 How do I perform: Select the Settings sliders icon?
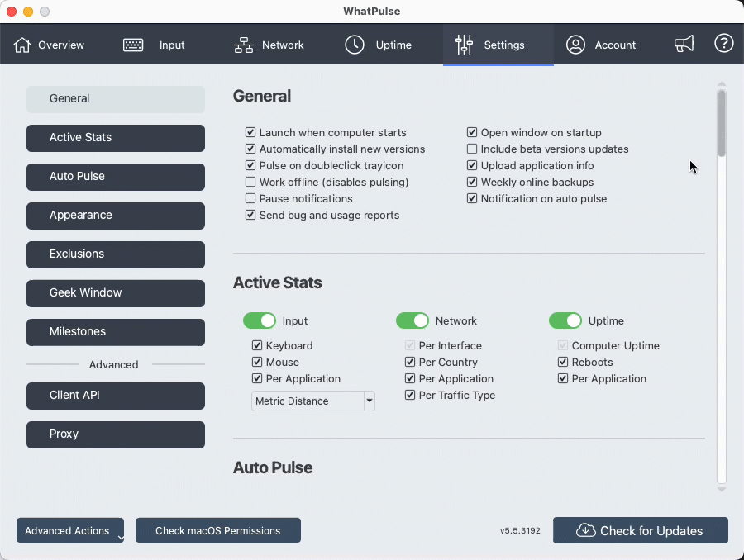[464, 45]
